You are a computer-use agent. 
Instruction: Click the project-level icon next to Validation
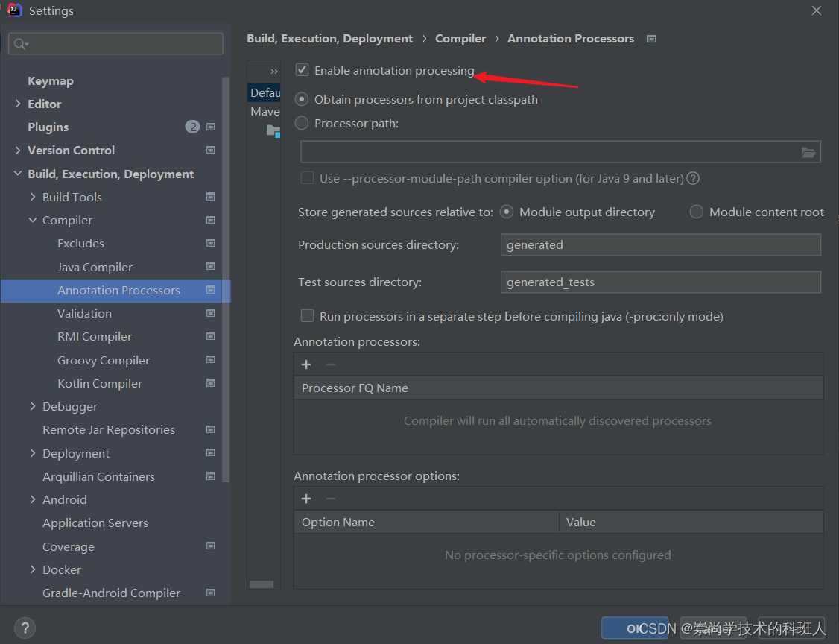(210, 312)
